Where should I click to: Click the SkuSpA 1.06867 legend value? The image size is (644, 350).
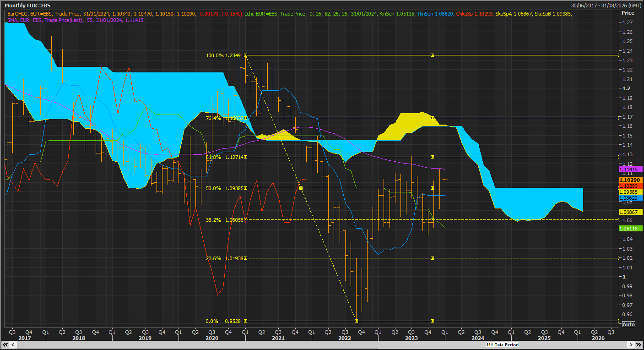[514, 14]
